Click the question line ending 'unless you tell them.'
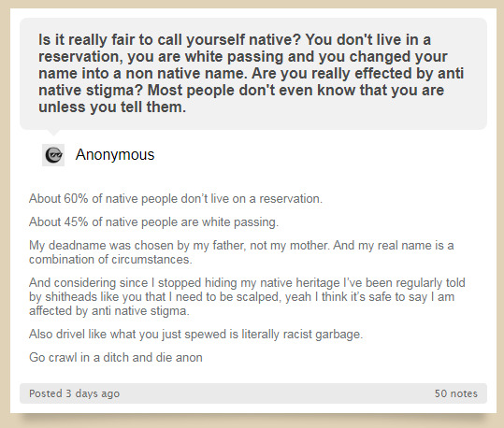Viewport: 504px width, 428px height. (x=112, y=107)
